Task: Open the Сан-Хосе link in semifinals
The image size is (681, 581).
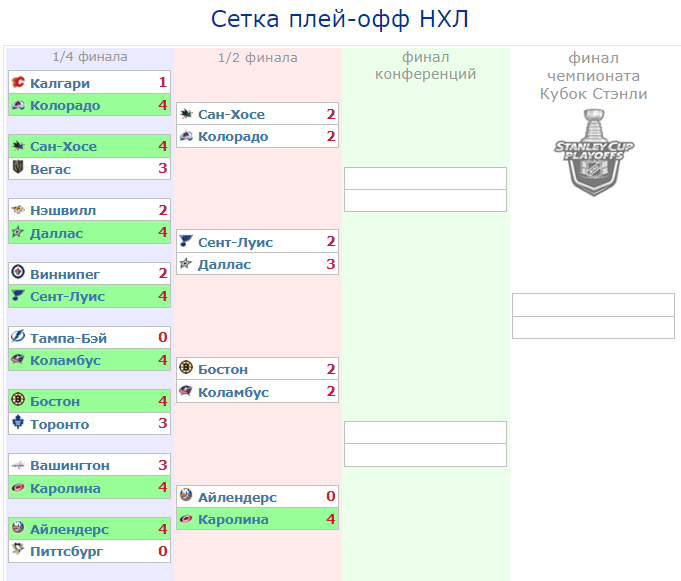Action: (231, 114)
